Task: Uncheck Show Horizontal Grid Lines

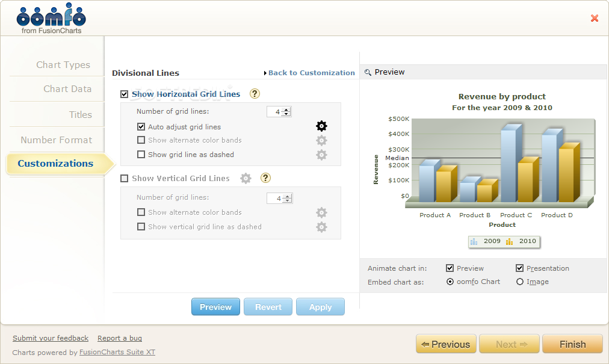Action: coord(125,94)
